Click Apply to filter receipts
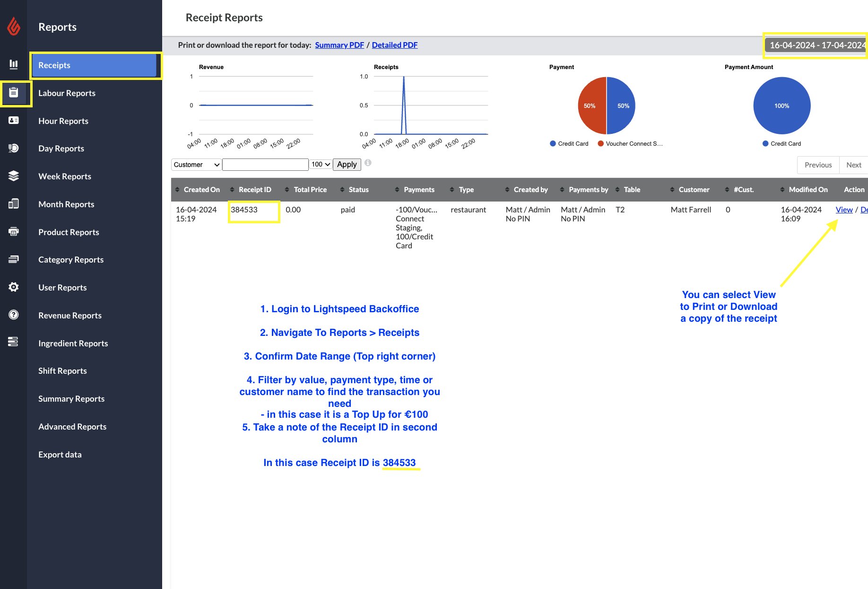This screenshot has width=868, height=589. click(x=347, y=164)
